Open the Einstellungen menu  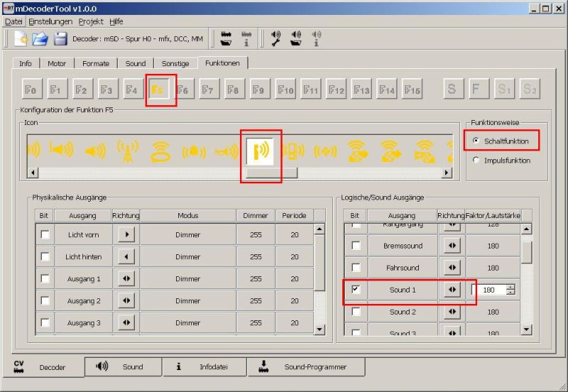pos(50,21)
